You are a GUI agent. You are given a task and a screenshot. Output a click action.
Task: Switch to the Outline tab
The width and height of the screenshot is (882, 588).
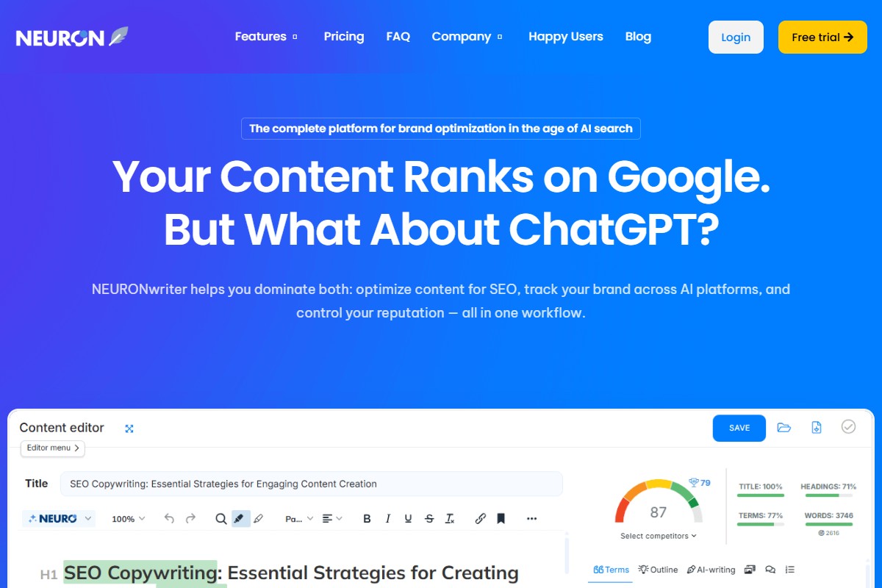658,570
